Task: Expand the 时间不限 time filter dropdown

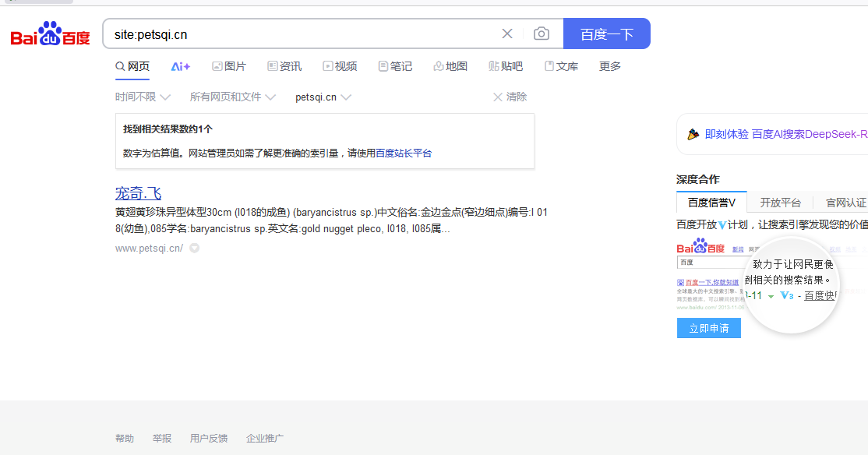Action: point(143,97)
